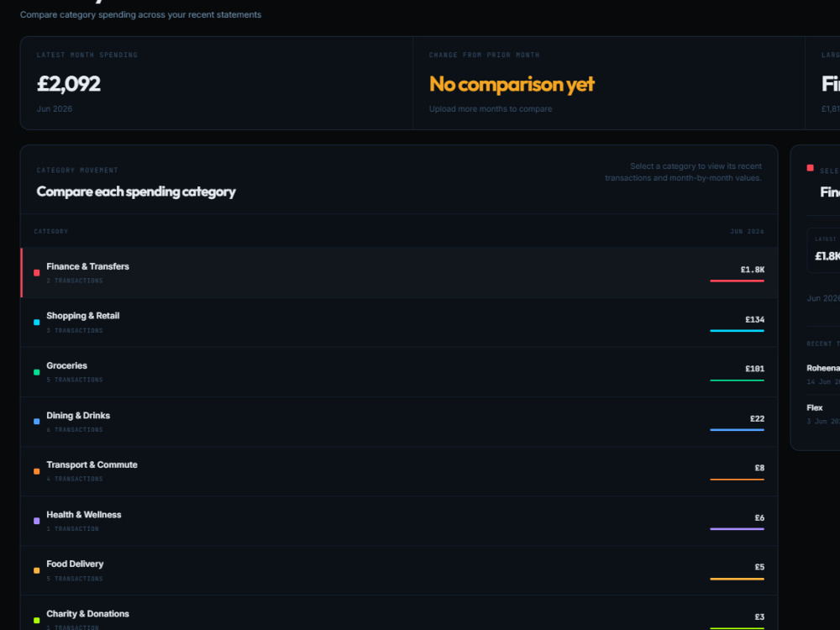
Task: Click the No comparison yet heading
Action: pyautogui.click(x=512, y=84)
